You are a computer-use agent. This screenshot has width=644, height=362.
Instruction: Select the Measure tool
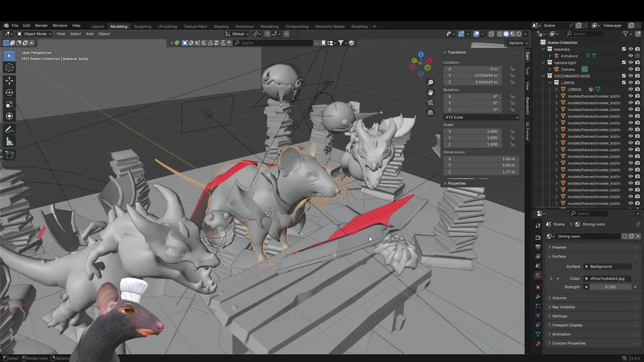coord(9,142)
